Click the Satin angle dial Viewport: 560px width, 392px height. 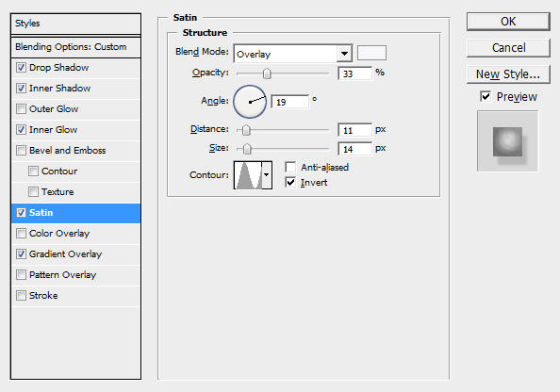(250, 102)
